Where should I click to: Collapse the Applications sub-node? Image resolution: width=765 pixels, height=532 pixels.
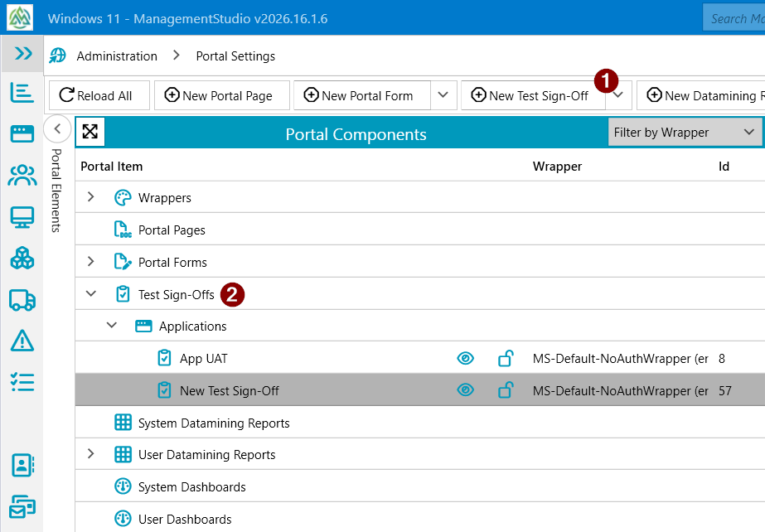pyautogui.click(x=112, y=325)
